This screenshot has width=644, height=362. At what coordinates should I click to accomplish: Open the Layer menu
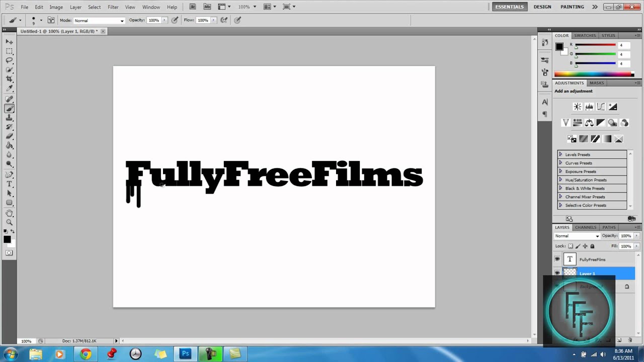[75, 7]
